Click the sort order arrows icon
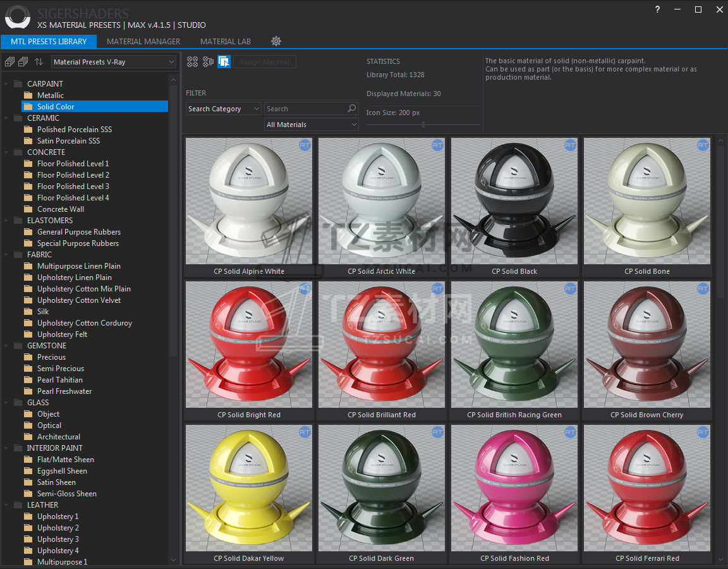728x569 pixels. (39, 62)
